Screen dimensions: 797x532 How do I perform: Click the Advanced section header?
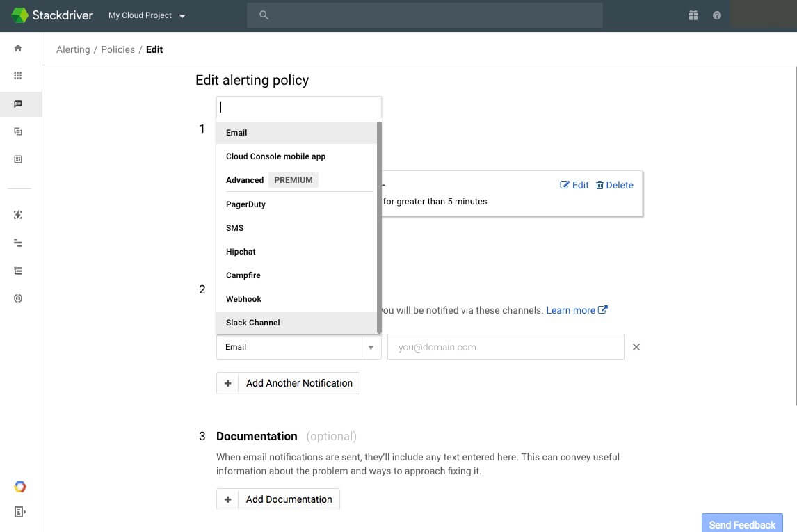[x=245, y=180]
